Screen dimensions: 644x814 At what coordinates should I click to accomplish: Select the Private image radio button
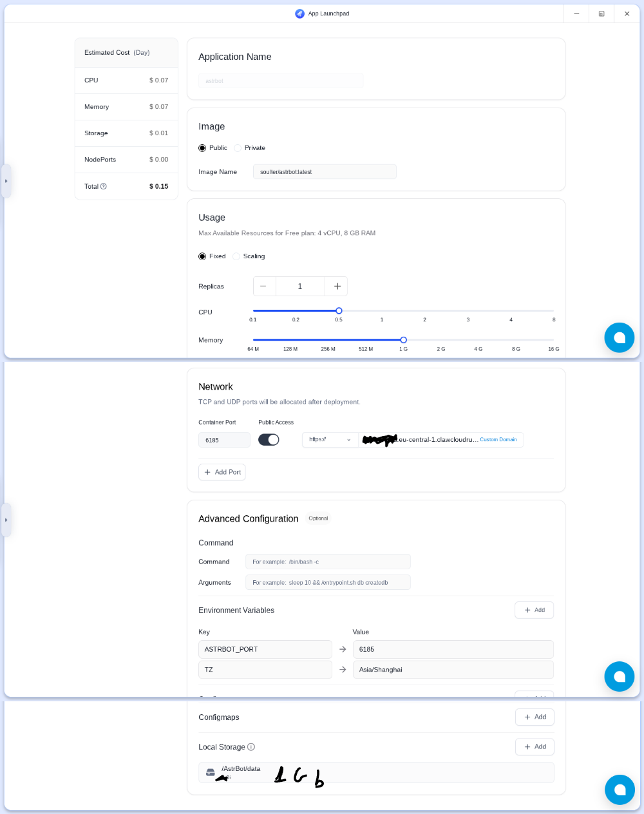click(238, 148)
